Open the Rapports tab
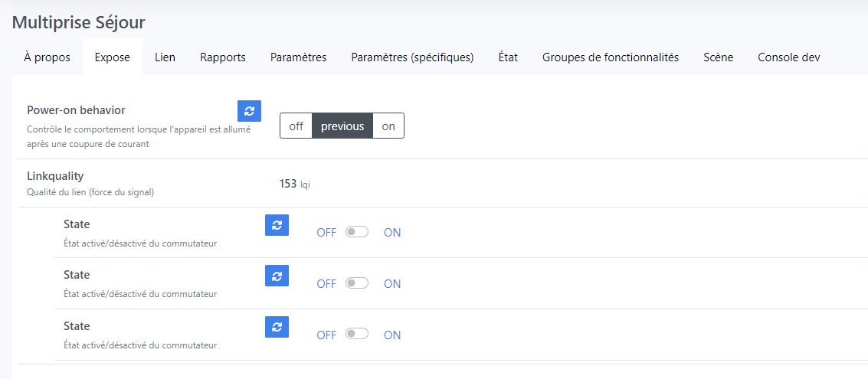This screenshot has width=868, height=379. tap(223, 57)
